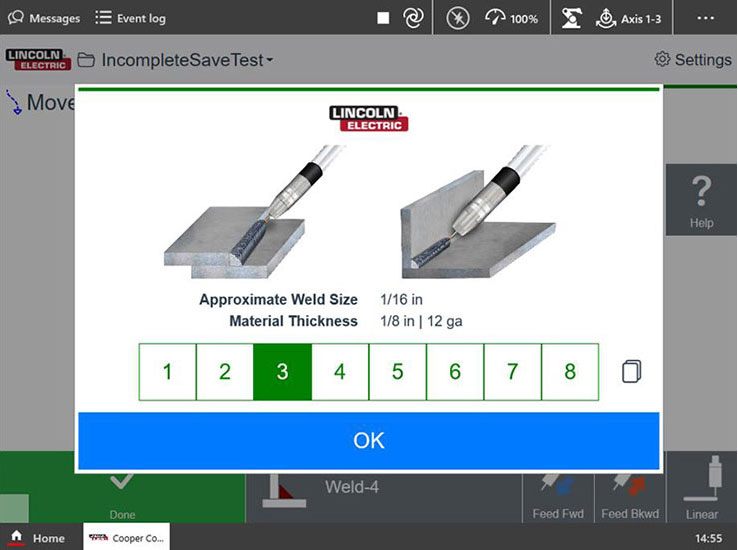The height and width of the screenshot is (550, 738).
Task: Click the motors star circle icon
Action: click(x=457, y=18)
